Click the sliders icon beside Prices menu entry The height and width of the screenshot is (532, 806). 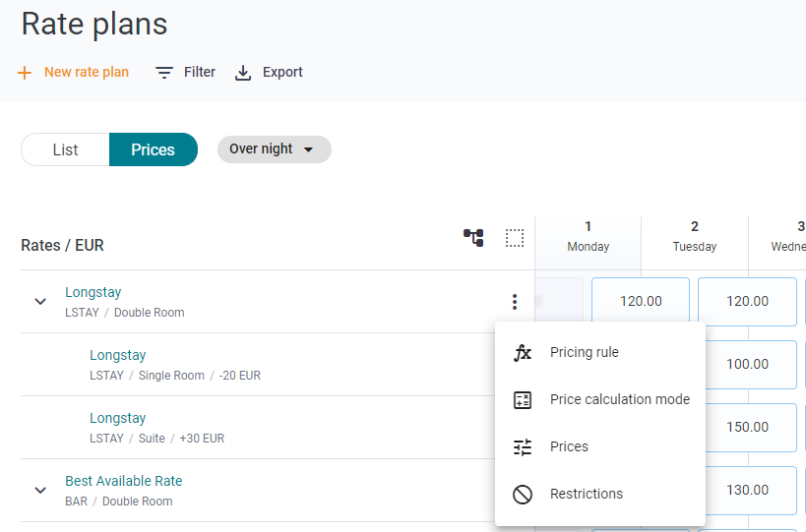click(x=523, y=446)
